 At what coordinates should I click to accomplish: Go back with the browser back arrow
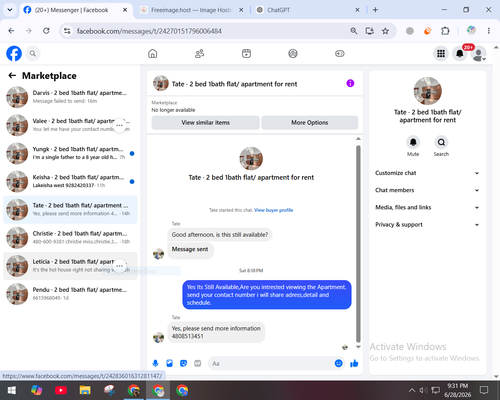point(11,31)
